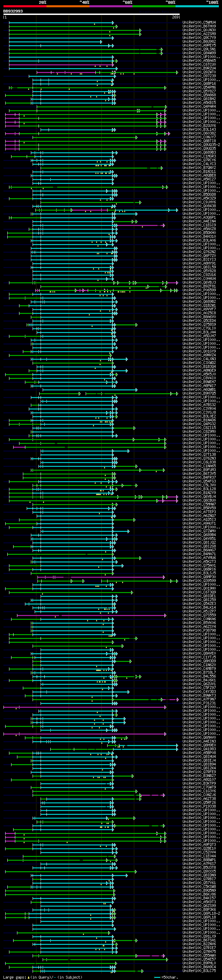Open hit UniRef100_Q8IDN9

pyautogui.click(x=199, y=875)
